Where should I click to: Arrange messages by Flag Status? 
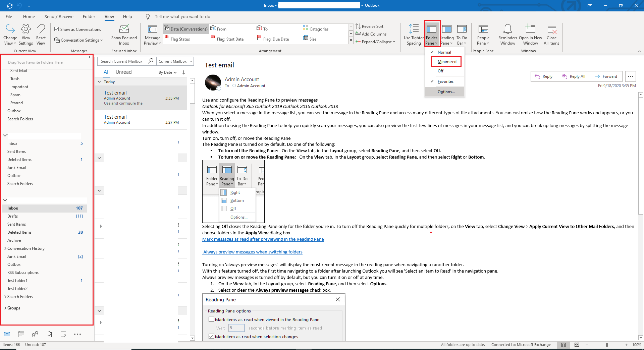pyautogui.click(x=177, y=39)
